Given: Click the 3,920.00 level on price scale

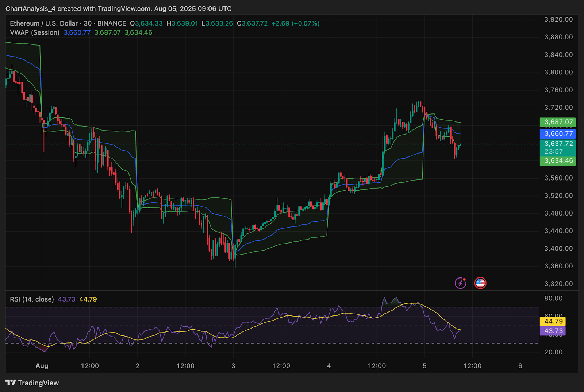Looking at the screenshot, I should [x=558, y=19].
